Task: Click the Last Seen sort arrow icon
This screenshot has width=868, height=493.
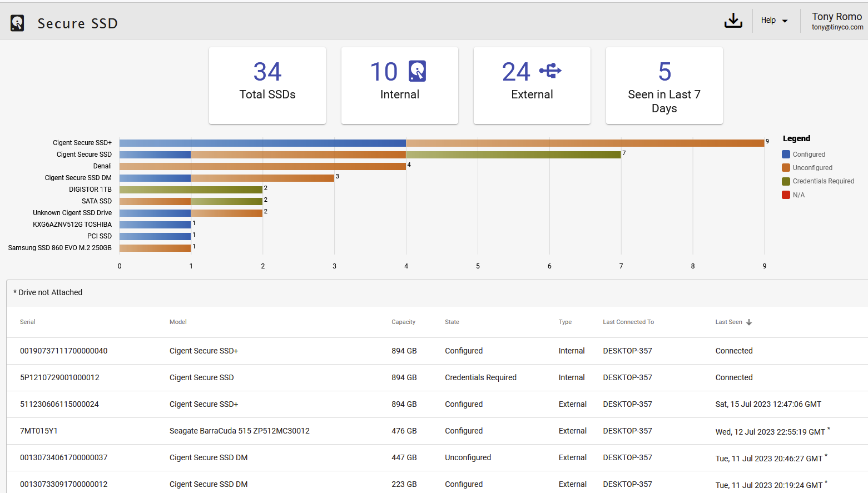Action: [x=749, y=322]
